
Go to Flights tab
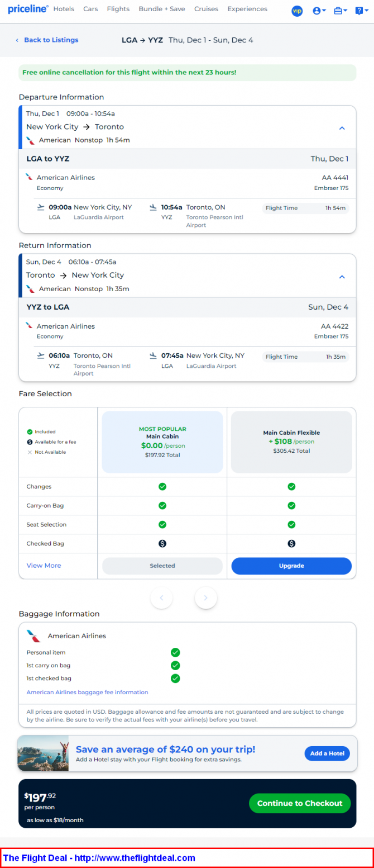click(x=118, y=9)
